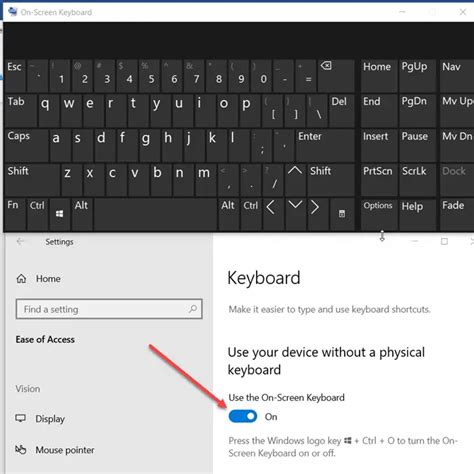Click the Del key

(342, 110)
